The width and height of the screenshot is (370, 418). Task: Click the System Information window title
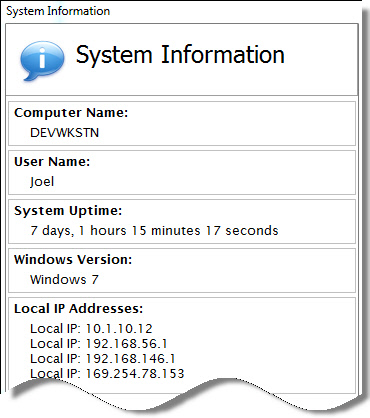[58, 11]
